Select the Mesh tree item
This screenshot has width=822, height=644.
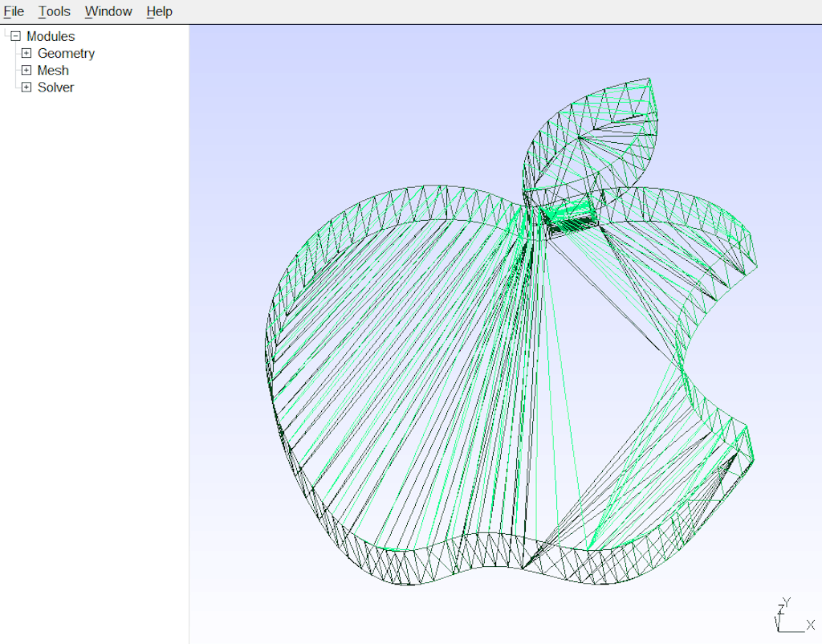[53, 71]
